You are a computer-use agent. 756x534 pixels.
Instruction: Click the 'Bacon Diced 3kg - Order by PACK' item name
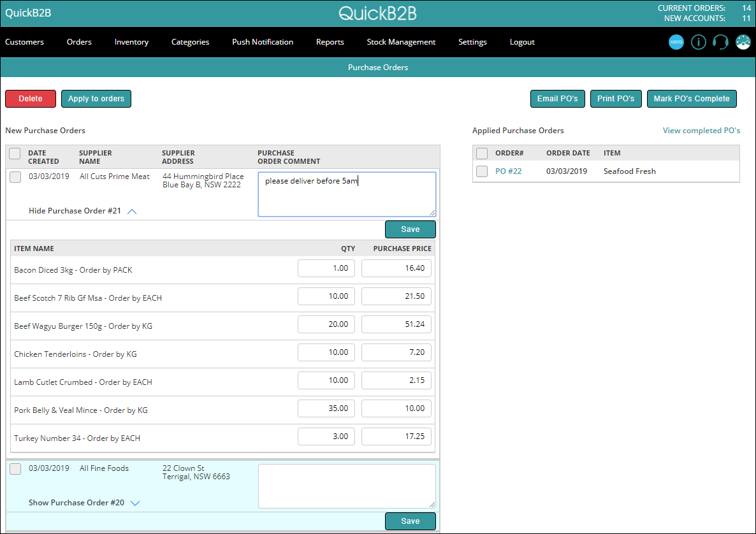point(73,270)
